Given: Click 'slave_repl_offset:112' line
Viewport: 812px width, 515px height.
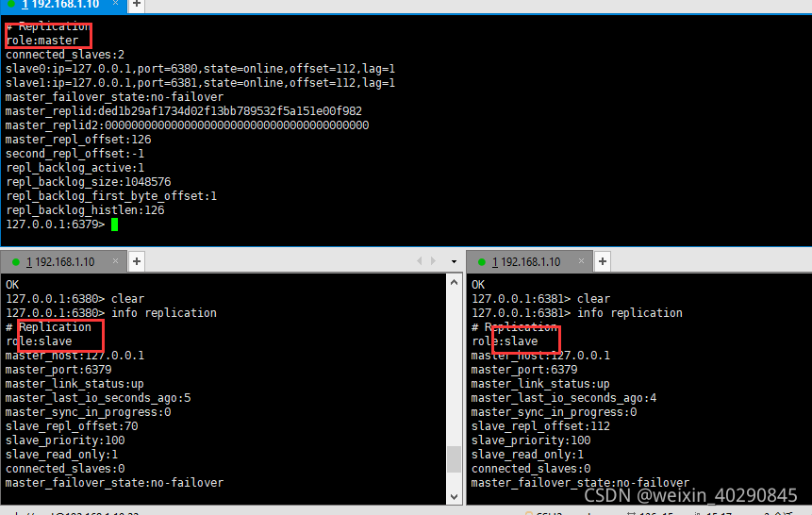Looking at the screenshot, I should click(541, 426).
